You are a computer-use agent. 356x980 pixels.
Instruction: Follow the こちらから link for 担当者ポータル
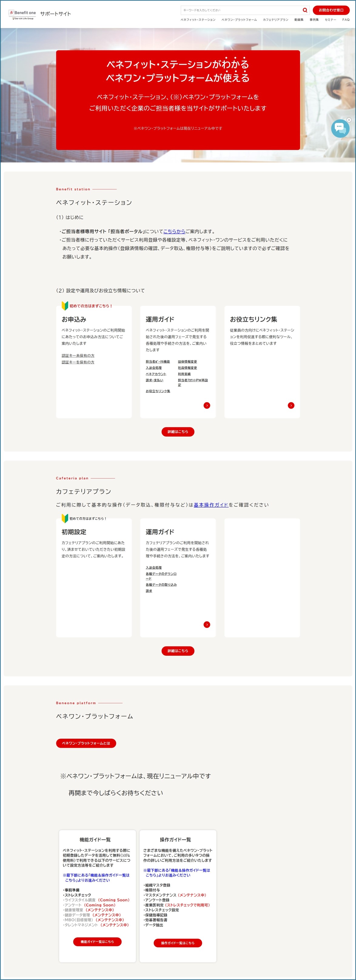point(174,231)
